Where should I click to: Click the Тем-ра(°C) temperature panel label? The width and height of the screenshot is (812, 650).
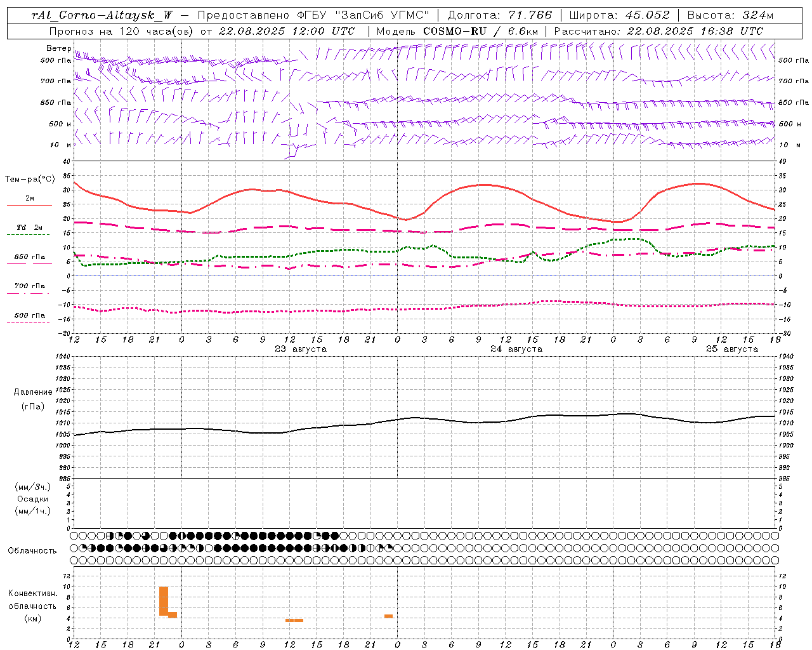(x=30, y=180)
